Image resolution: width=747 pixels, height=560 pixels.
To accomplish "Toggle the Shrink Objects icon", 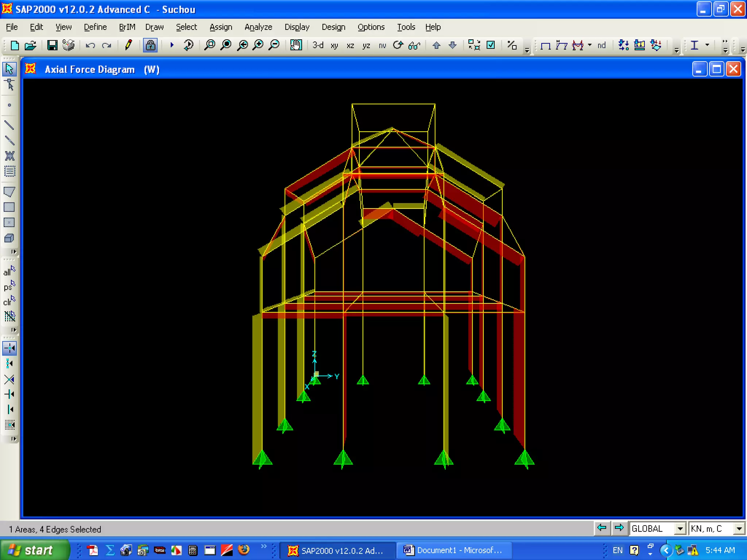I will (x=474, y=45).
